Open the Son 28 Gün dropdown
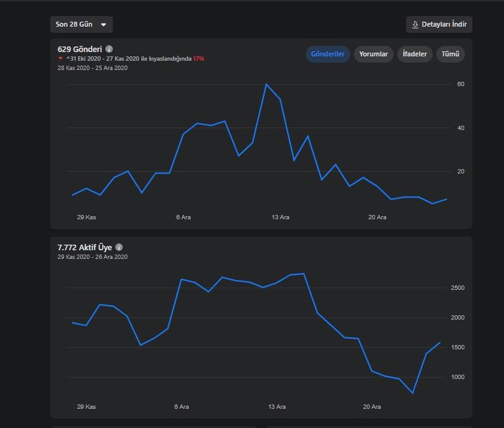Screen dimensions: 504x428 pos(81,24)
